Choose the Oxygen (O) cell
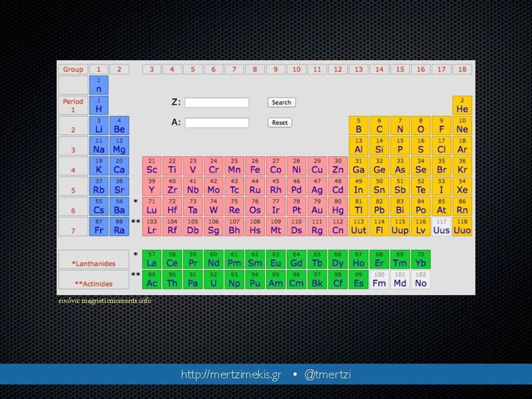Screen dimensions: 532x399 click(421, 125)
